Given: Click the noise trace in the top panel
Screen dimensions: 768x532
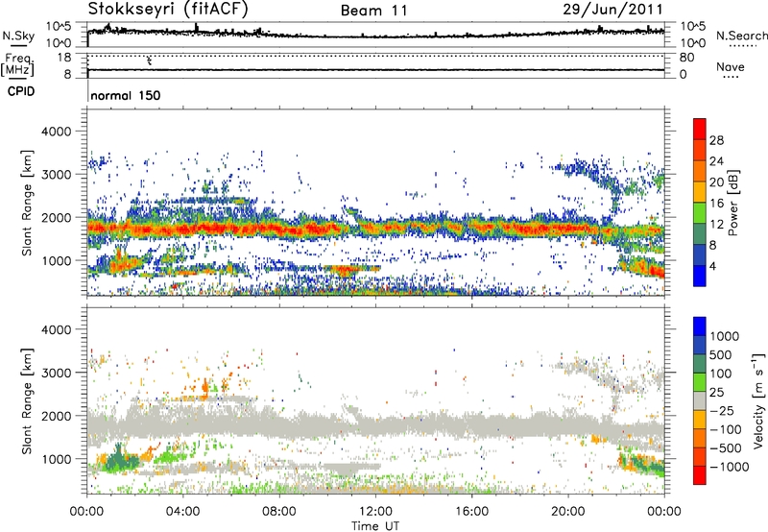Looking at the screenshot, I should pyautogui.click(x=375, y=36).
